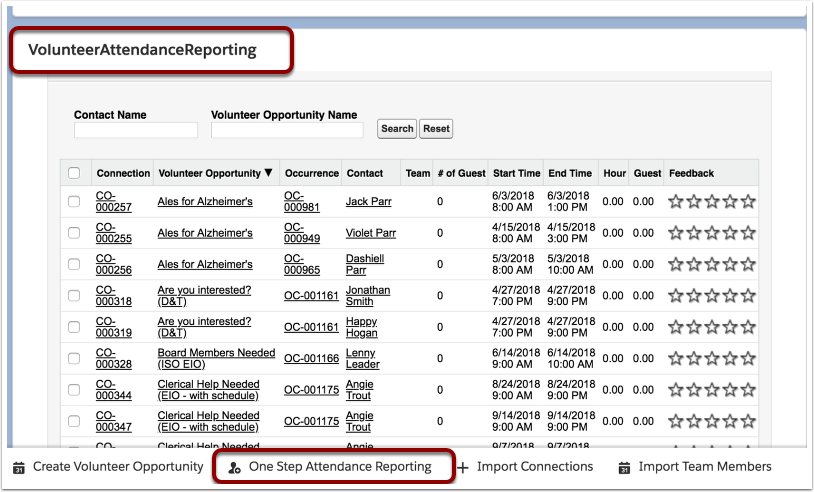Click '6/3/2018 8:00 AM' start time cell
The image size is (814, 492).
[x=513, y=201]
